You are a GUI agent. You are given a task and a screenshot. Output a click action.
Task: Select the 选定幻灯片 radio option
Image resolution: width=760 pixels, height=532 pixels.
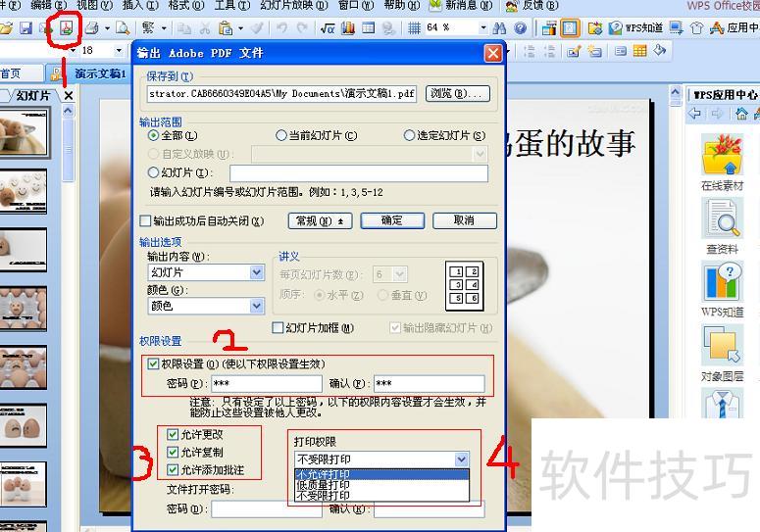coord(409,135)
